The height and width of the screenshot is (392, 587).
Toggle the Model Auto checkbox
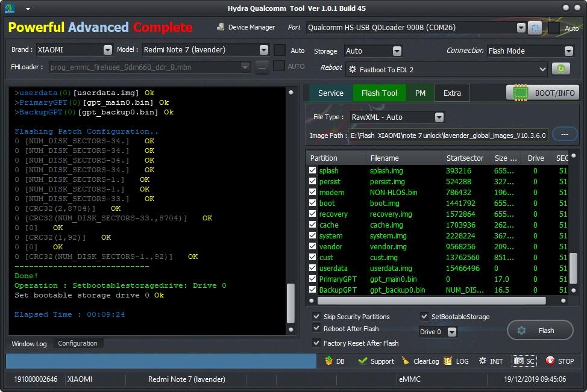[x=280, y=50]
